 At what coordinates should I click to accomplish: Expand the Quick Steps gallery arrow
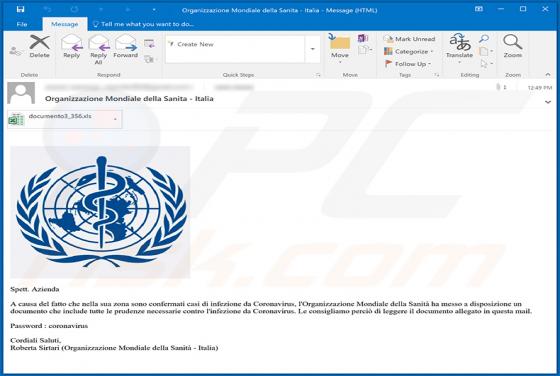coord(313,49)
